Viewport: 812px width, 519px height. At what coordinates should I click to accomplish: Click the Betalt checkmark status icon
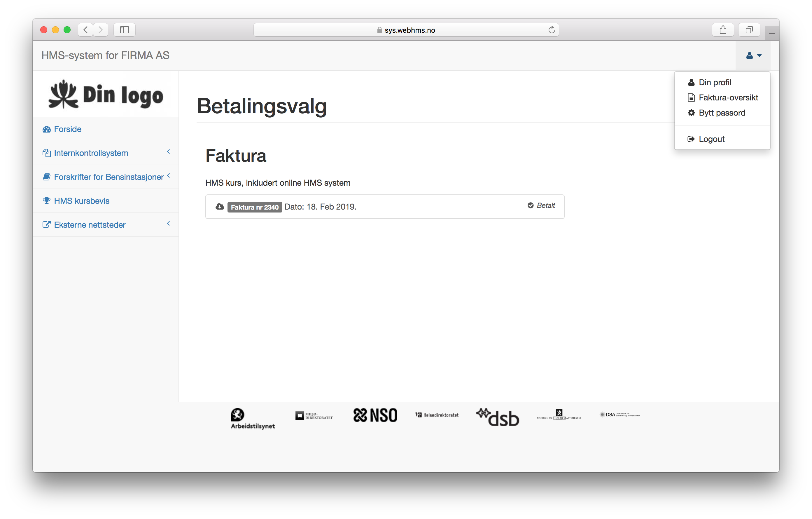531,205
